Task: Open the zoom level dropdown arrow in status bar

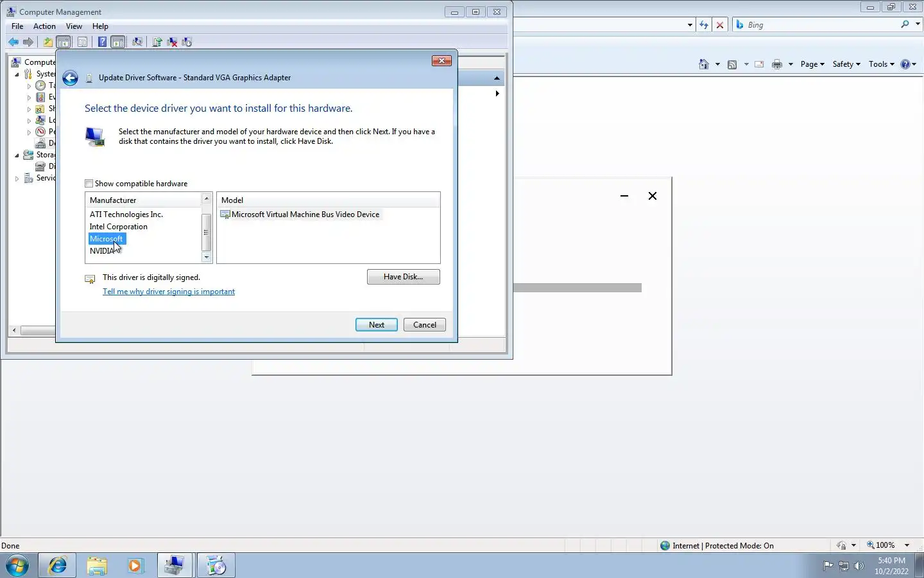Action: pos(907,545)
